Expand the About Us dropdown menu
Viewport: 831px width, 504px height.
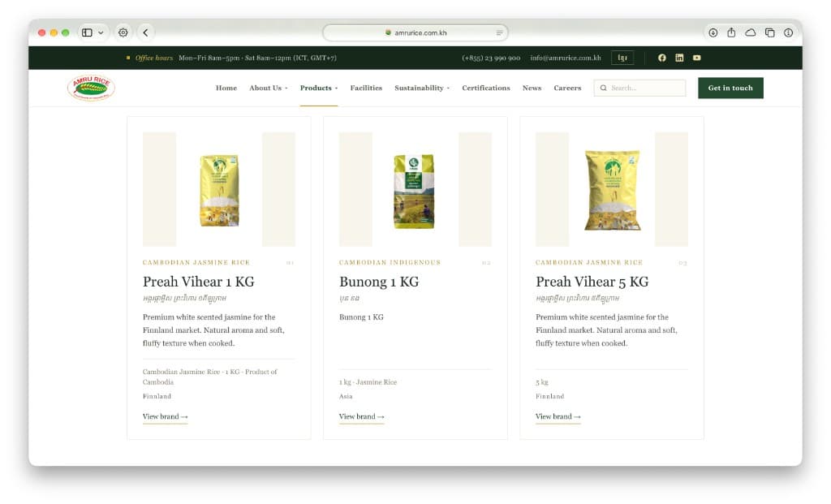click(269, 88)
